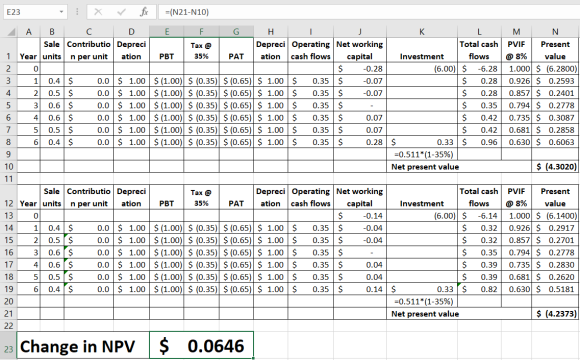Screen dimensions: 580x360
Task: Click the Cancel (X) formula bar icon
Action: pos(98,12)
